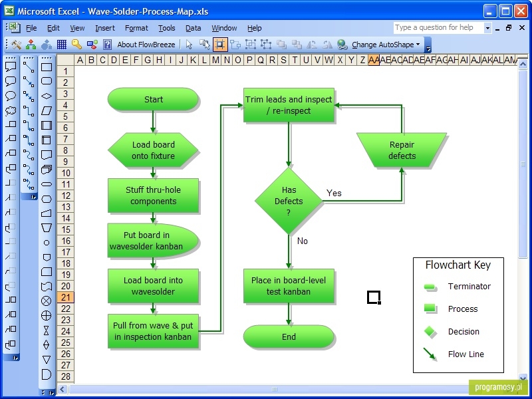Viewport: 532px width, 399px height.
Task: Click the horizontal scrollbar left arrow
Action: 62,390
